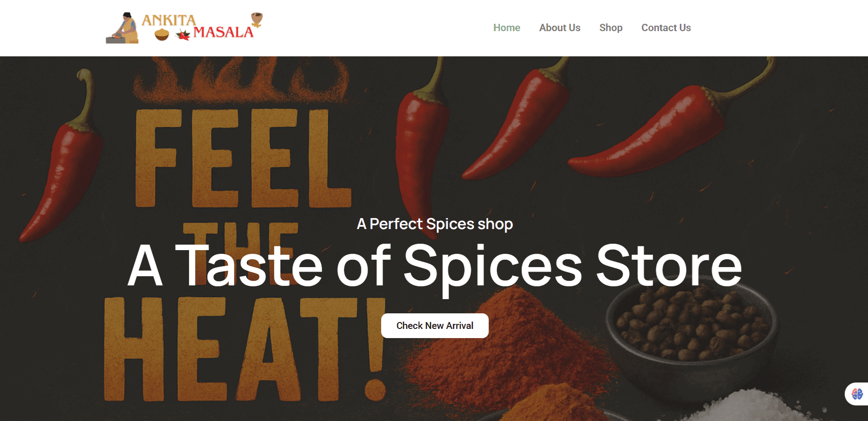Click the MASALA text in the logo
This screenshot has width=868, height=421.
click(x=223, y=32)
